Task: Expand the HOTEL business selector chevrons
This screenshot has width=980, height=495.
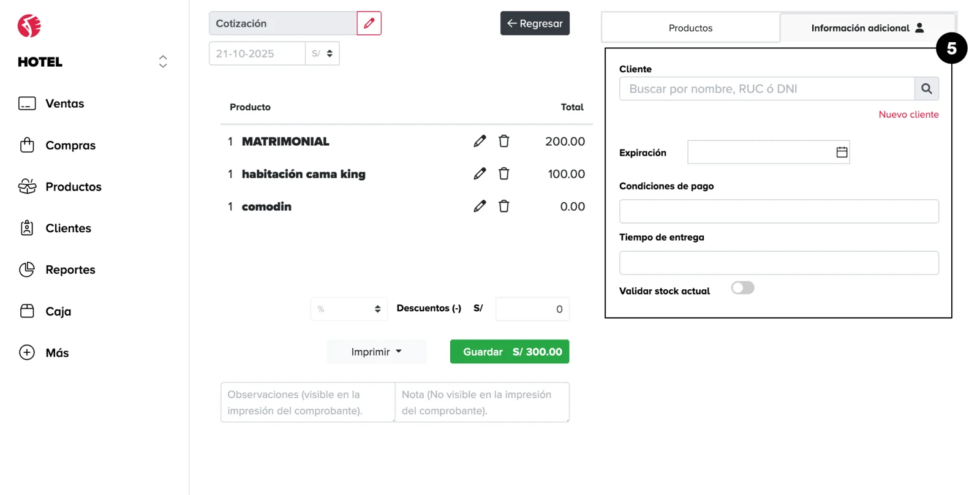Action: pyautogui.click(x=163, y=61)
